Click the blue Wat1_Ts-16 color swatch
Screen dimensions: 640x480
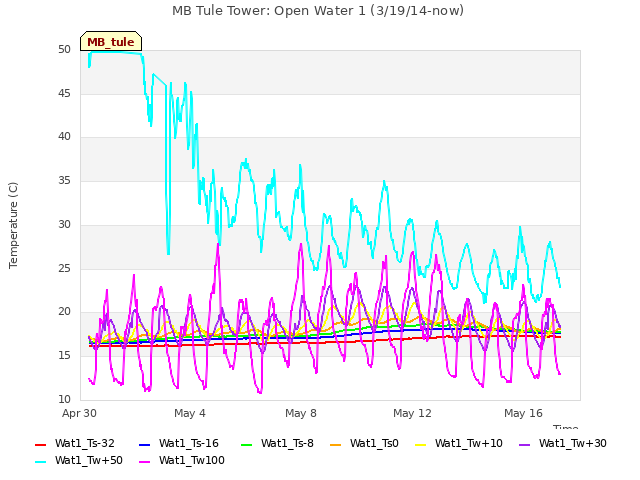[x=144, y=444]
